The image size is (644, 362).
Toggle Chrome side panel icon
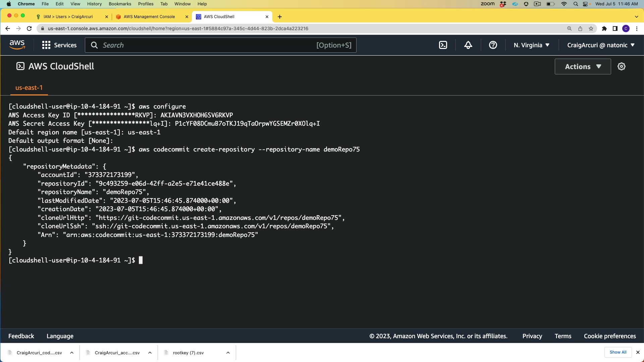pos(615,28)
